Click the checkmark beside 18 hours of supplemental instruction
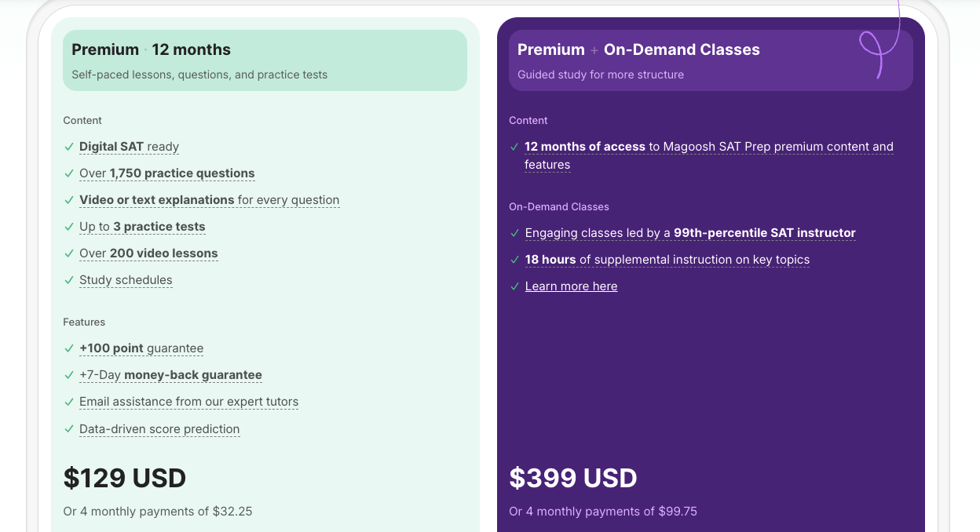 pyautogui.click(x=514, y=260)
